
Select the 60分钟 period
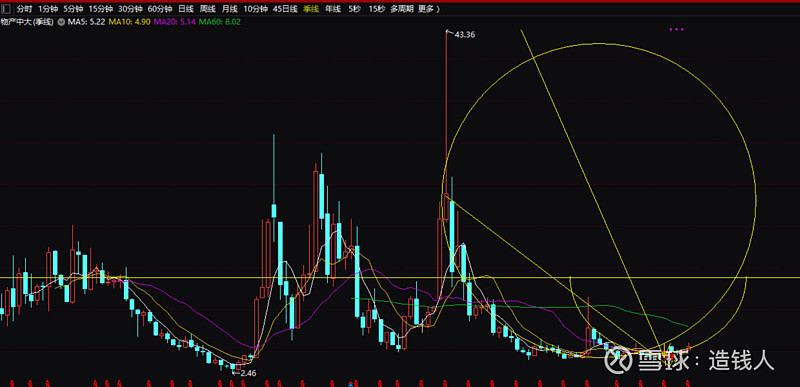point(160,9)
